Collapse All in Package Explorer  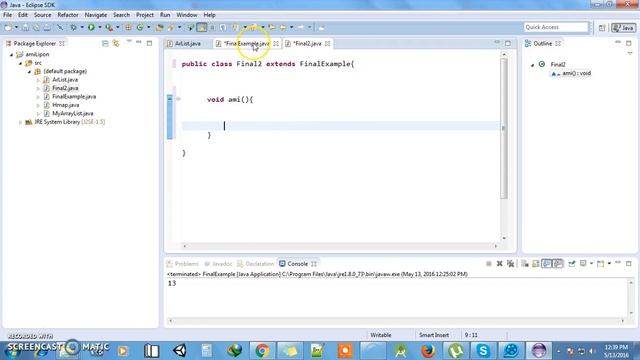[x=105, y=43]
